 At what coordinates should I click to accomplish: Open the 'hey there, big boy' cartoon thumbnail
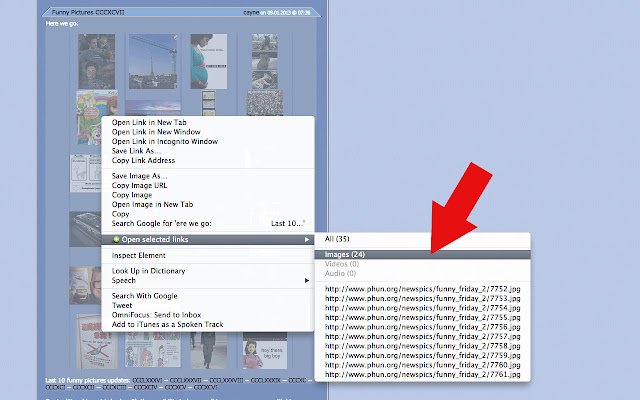(x=265, y=351)
